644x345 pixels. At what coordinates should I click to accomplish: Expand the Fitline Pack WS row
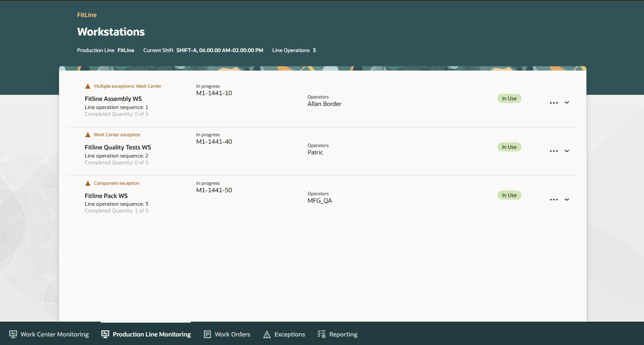coord(567,199)
